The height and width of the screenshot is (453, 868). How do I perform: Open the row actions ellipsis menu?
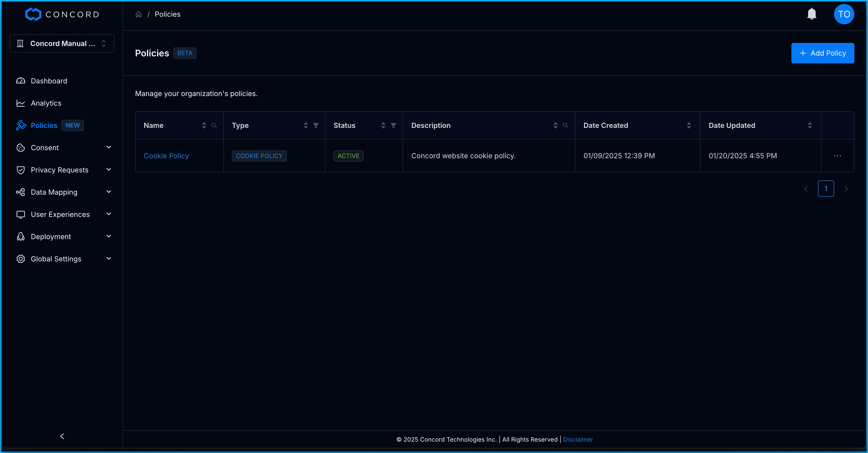click(x=837, y=156)
